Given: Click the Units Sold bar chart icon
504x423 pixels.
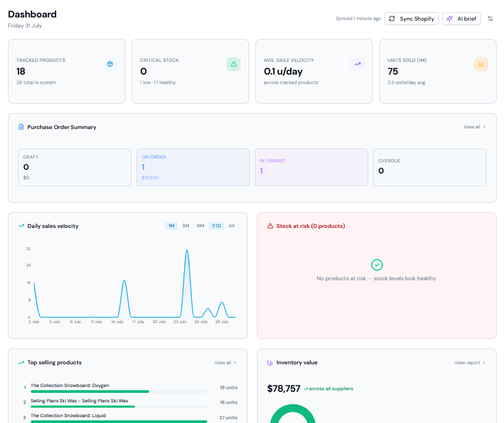Looking at the screenshot, I should coord(481,64).
